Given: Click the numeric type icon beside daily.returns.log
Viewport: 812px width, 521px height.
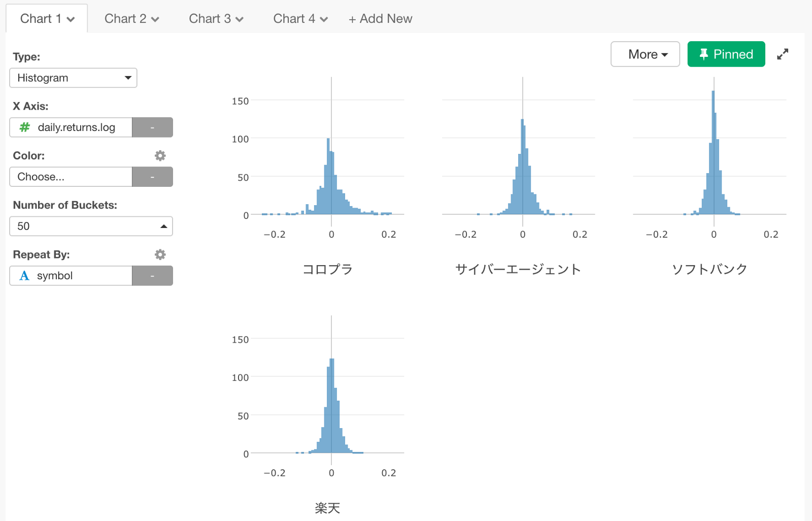Looking at the screenshot, I should tap(24, 127).
